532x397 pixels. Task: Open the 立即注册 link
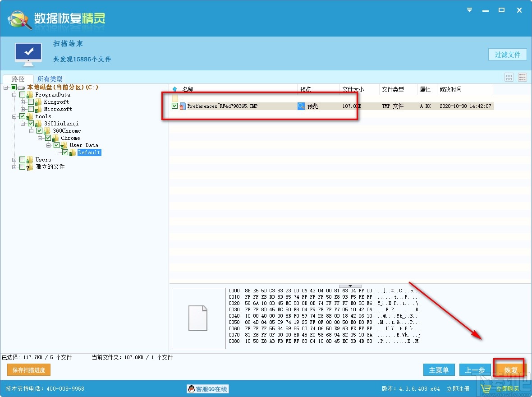(458, 389)
